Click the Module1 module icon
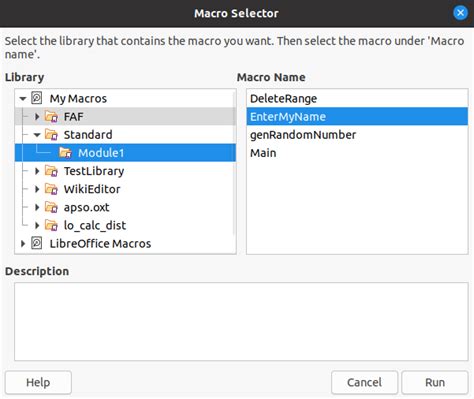 [x=65, y=153]
